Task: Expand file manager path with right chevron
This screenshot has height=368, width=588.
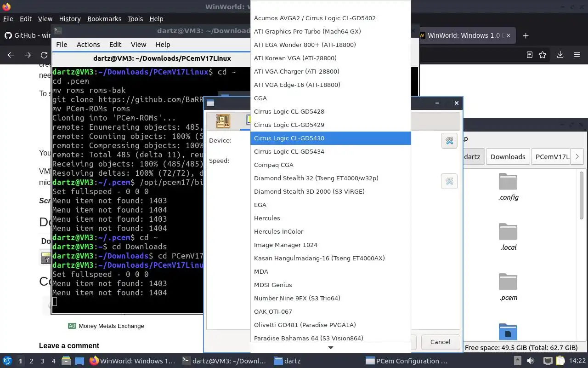Action: pos(577,156)
